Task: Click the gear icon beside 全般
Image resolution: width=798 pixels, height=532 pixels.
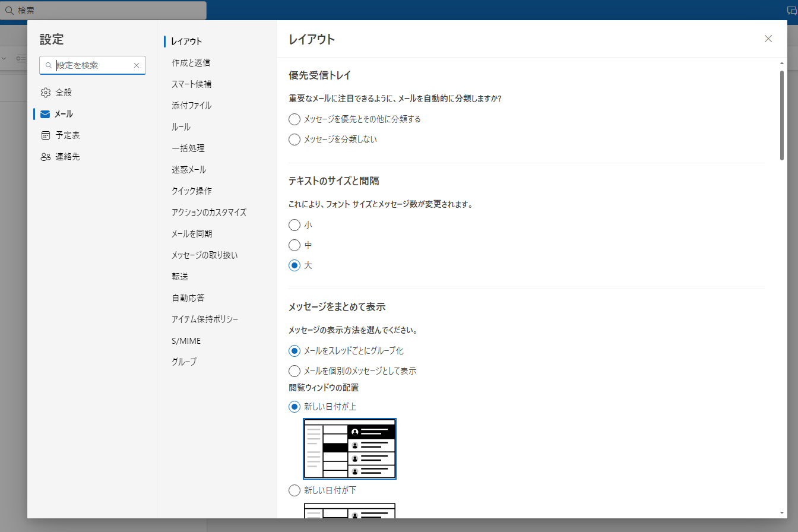Action: [x=46, y=93]
